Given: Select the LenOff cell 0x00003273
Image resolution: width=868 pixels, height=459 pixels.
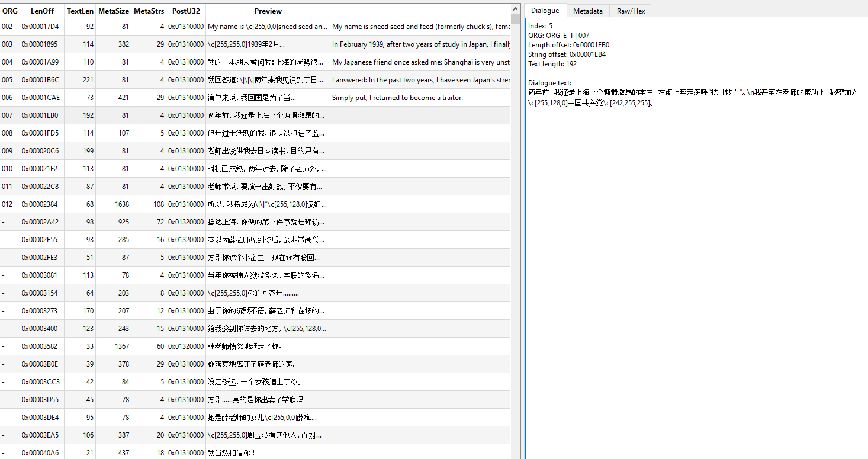Looking at the screenshot, I should (x=41, y=311).
